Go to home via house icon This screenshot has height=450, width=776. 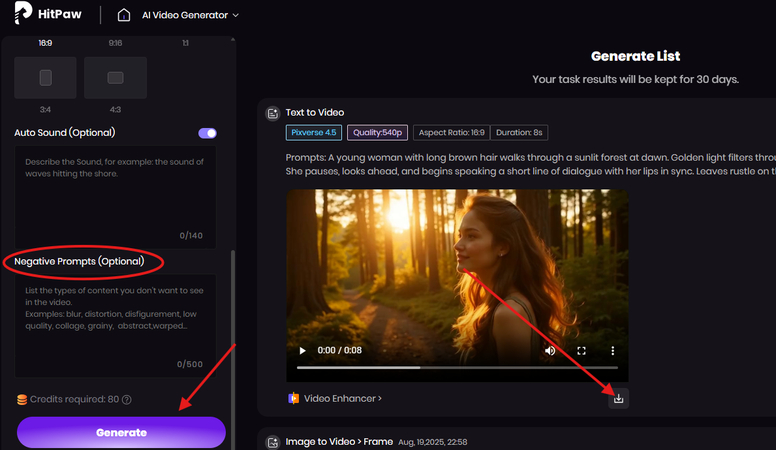pos(124,15)
